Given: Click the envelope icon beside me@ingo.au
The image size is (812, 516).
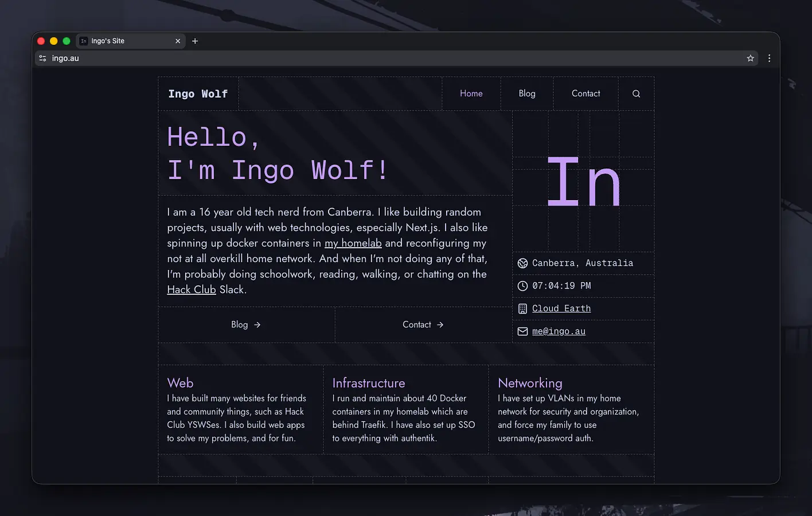Looking at the screenshot, I should click(522, 331).
